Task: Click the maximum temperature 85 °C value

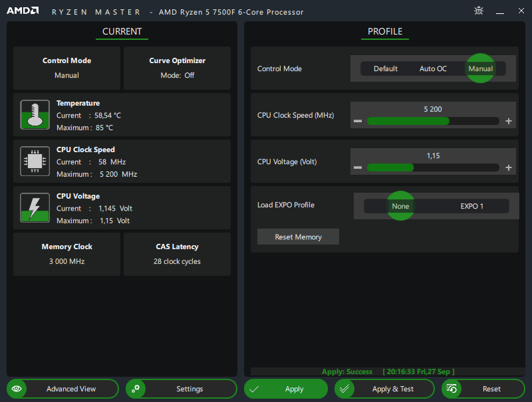Action: (104, 128)
